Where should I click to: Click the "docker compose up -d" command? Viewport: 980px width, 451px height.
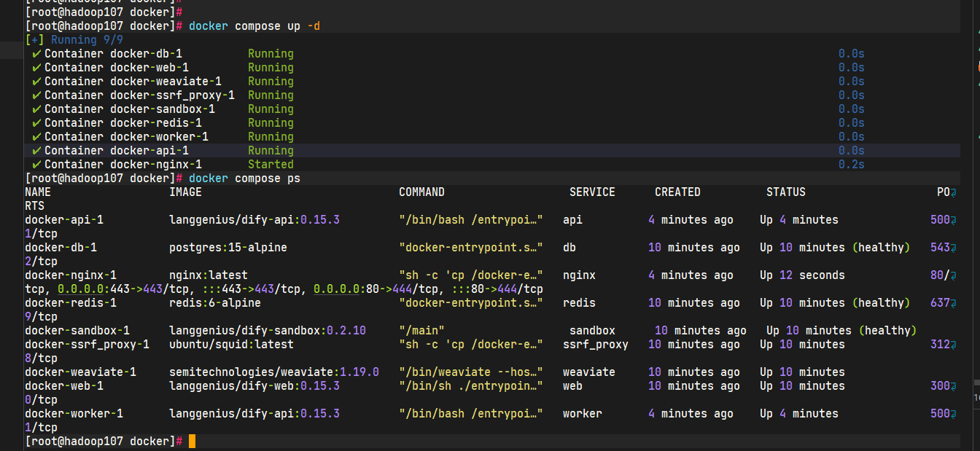[x=254, y=26]
